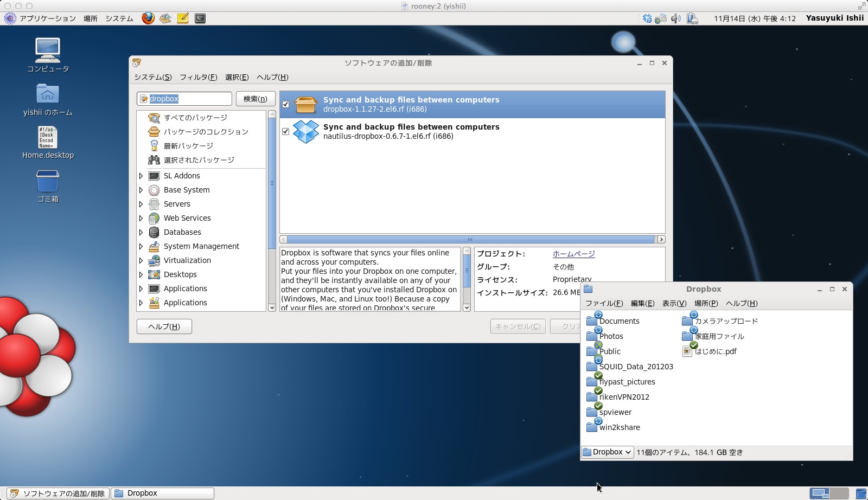The image size is (868, 500).
Task: Open the ヘルプ(H) menu in software window
Action: pyautogui.click(x=272, y=77)
